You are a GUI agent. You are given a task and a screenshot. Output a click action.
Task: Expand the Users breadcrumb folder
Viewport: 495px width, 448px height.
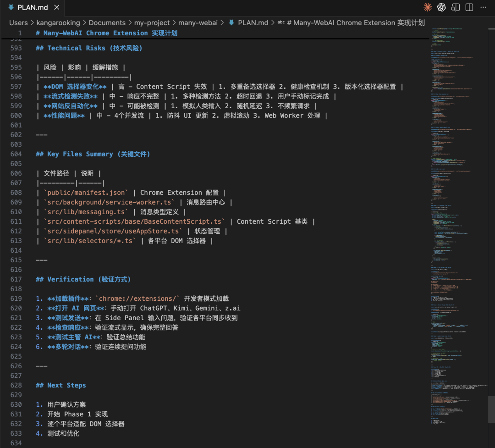(18, 23)
